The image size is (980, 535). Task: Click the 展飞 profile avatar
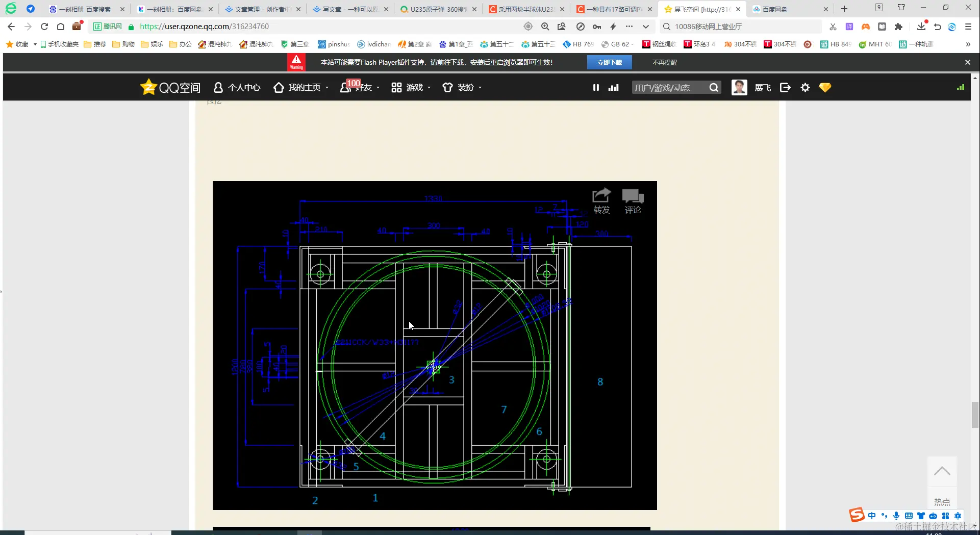point(739,88)
